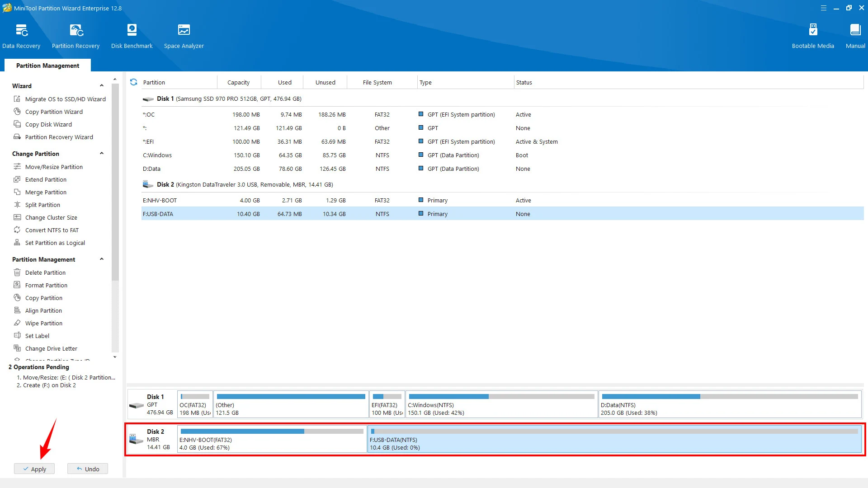Viewport: 868px width, 488px height.
Task: Choose Format Partition
Action: click(40, 285)
